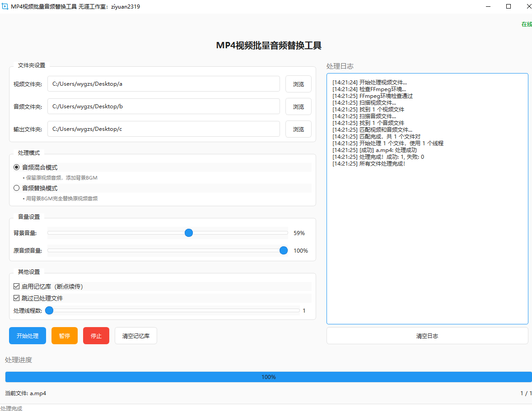Click the video folder path input field

[163, 84]
